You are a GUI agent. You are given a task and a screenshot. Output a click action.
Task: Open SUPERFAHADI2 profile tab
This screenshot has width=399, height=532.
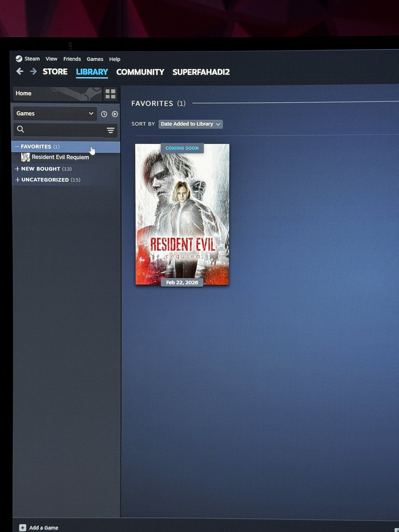coord(201,72)
